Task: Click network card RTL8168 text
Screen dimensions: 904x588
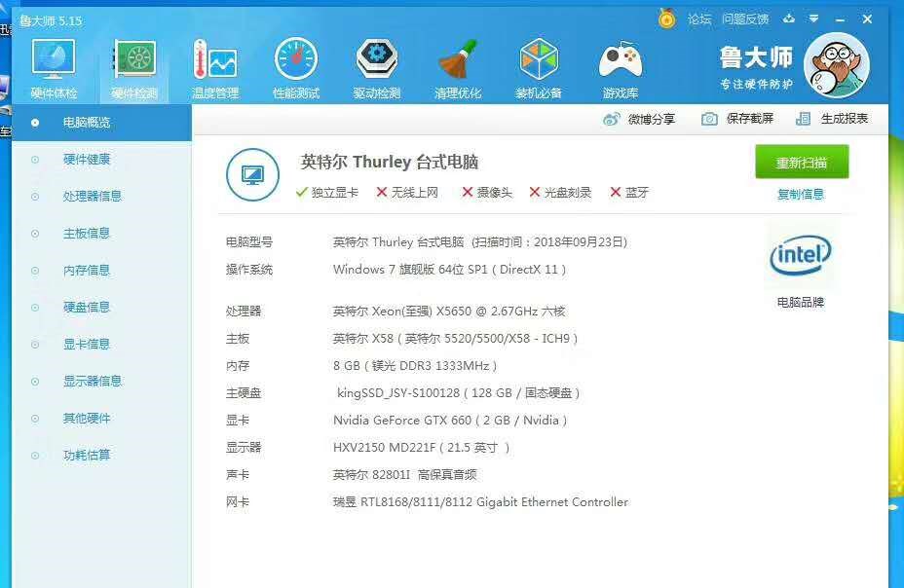Action: (x=481, y=502)
